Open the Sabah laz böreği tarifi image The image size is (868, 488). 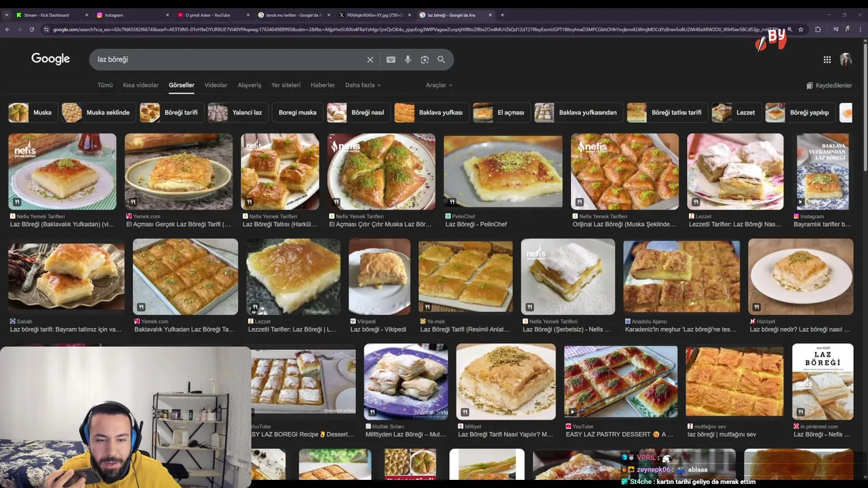(66, 277)
